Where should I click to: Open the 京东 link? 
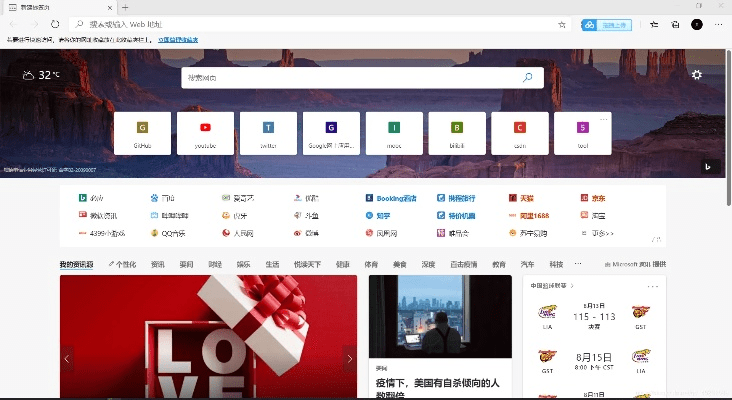(x=593, y=198)
